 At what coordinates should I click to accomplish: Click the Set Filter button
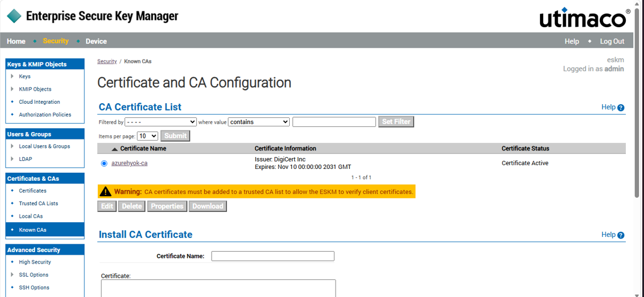pyautogui.click(x=396, y=122)
